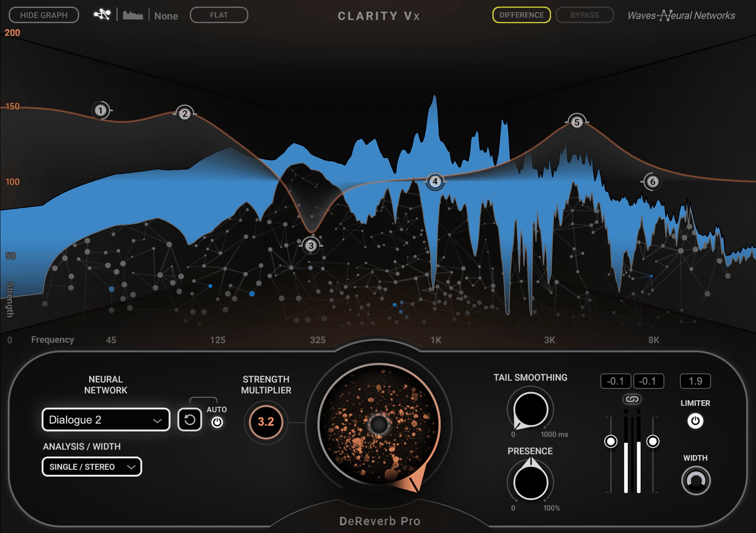Click the 8K frequency axis label
Image resolution: width=756 pixels, height=533 pixels.
click(654, 340)
